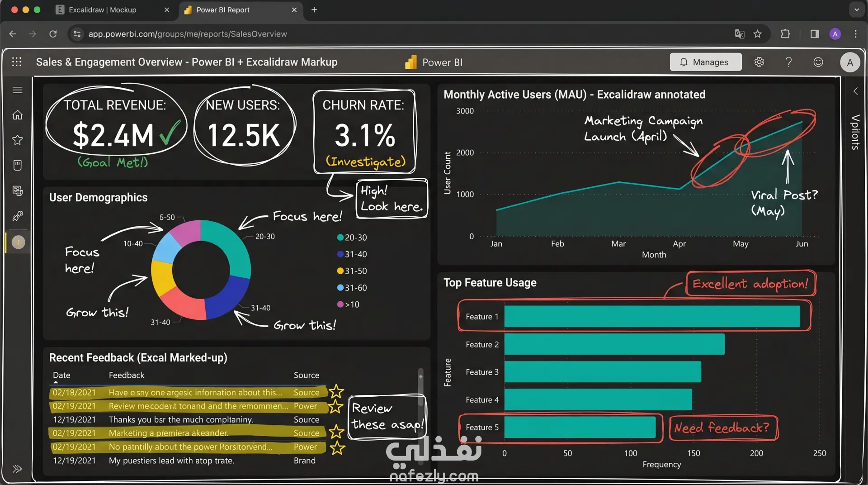This screenshot has height=485, width=868.
Task: Open the browser extensions puzzle icon
Action: (x=785, y=34)
